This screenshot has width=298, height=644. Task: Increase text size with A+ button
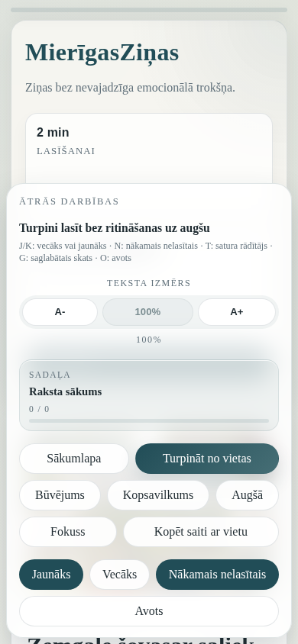click(x=237, y=312)
